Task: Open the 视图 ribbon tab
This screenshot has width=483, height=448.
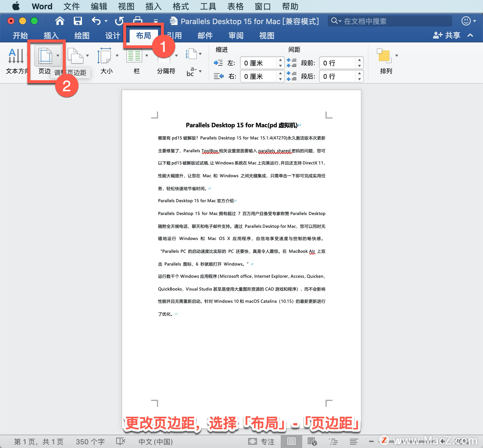Action: coord(267,36)
